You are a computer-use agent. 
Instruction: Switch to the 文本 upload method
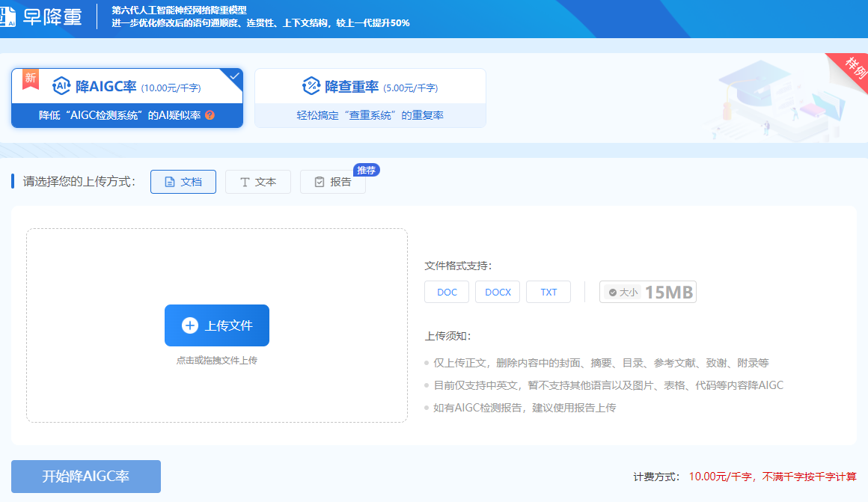pyautogui.click(x=258, y=182)
